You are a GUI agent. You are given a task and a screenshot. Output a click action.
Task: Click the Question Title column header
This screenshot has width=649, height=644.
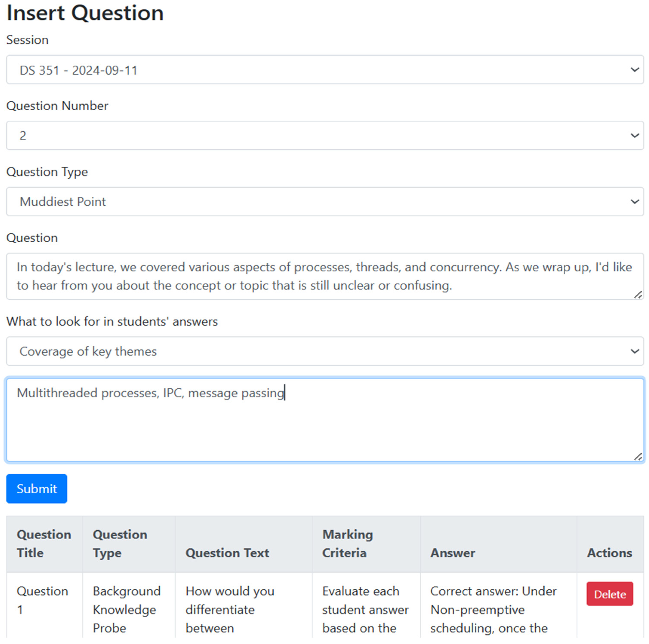click(x=44, y=544)
